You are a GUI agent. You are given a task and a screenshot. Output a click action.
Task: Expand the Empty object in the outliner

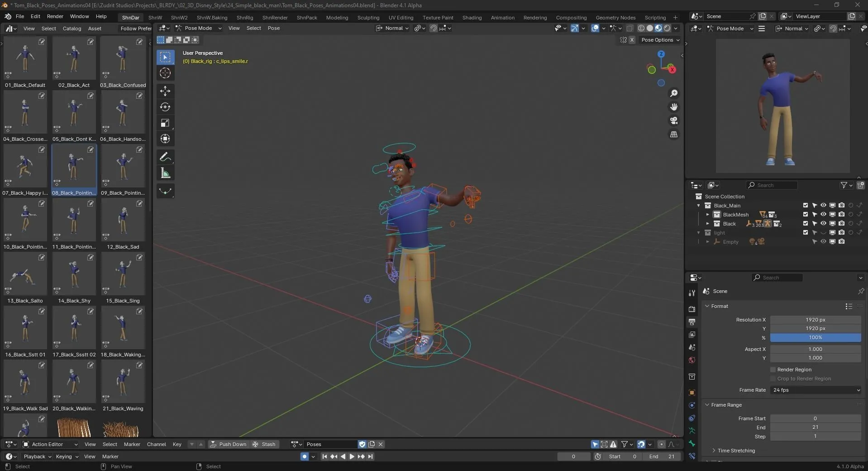point(708,242)
